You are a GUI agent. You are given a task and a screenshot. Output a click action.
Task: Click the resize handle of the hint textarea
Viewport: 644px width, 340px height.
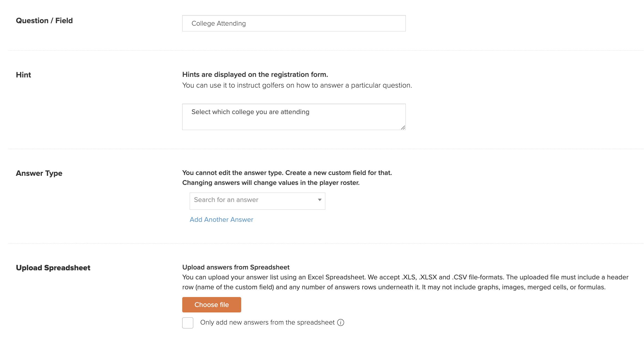coord(403,127)
